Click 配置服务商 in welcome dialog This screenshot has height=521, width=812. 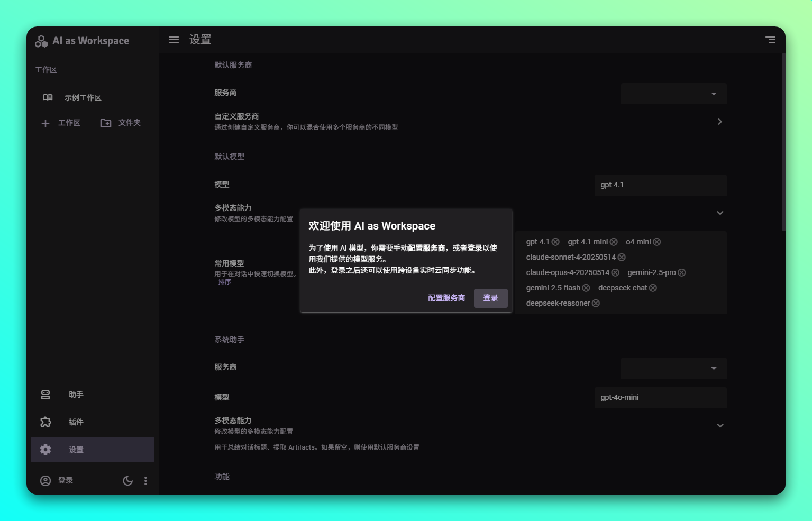pyautogui.click(x=446, y=298)
